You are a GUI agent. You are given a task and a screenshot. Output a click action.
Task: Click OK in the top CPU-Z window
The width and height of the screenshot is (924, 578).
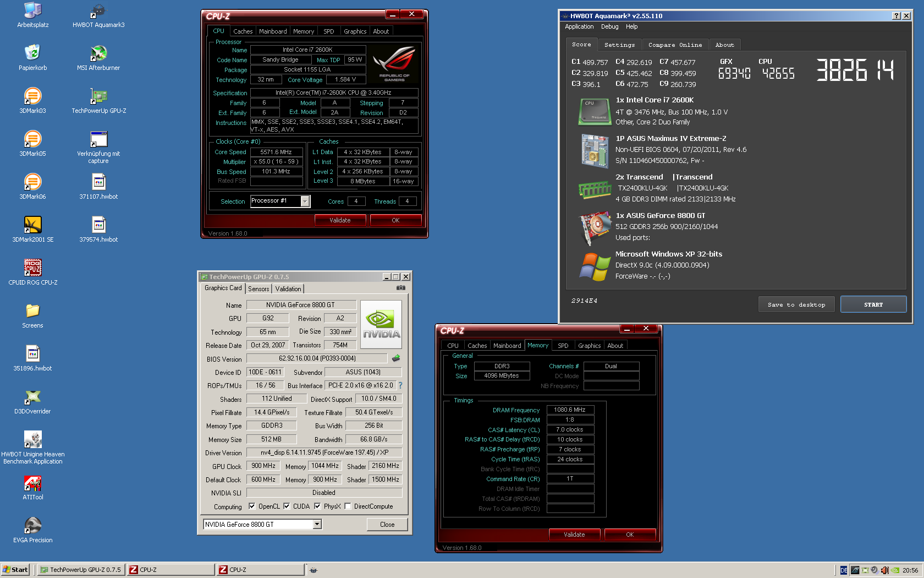[395, 220]
